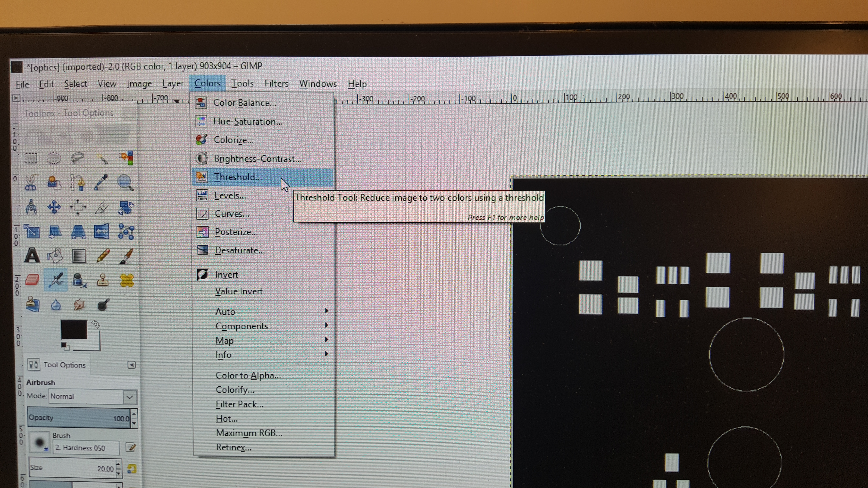Select the Ink tool
Screen dimensions: 868x488
point(80,280)
